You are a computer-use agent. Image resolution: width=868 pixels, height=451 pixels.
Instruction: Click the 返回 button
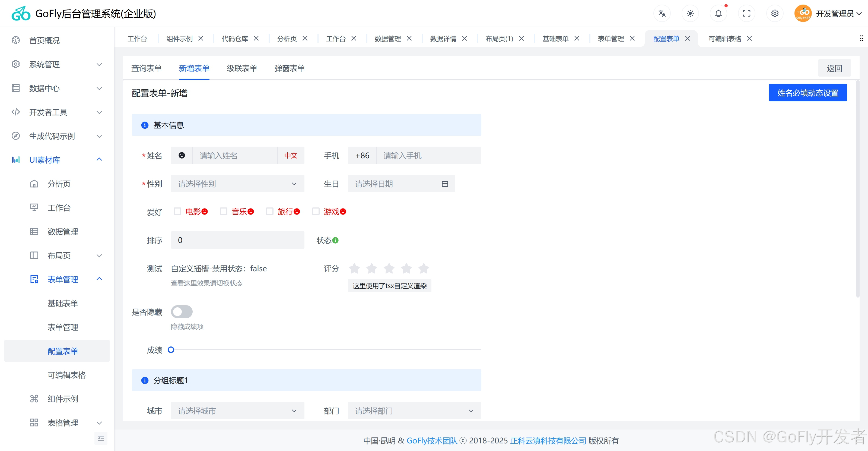tap(834, 68)
